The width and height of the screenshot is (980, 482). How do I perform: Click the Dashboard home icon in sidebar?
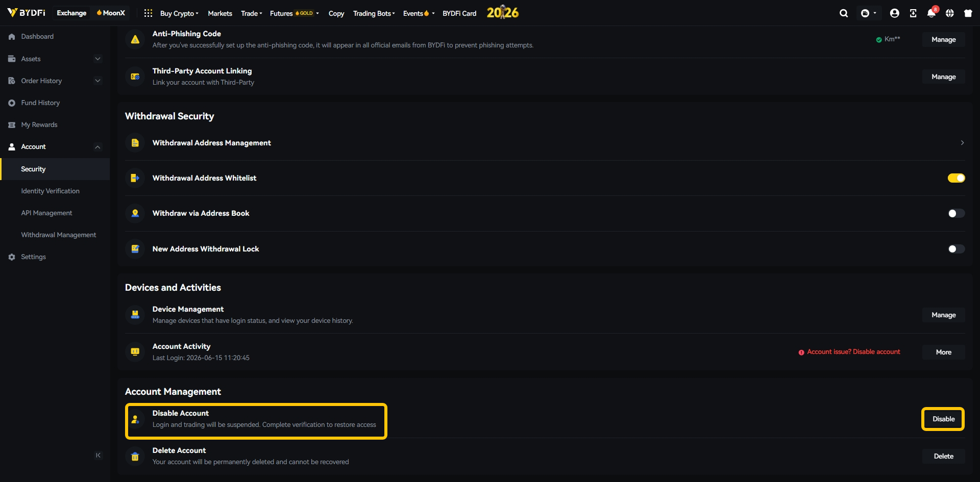12,37
